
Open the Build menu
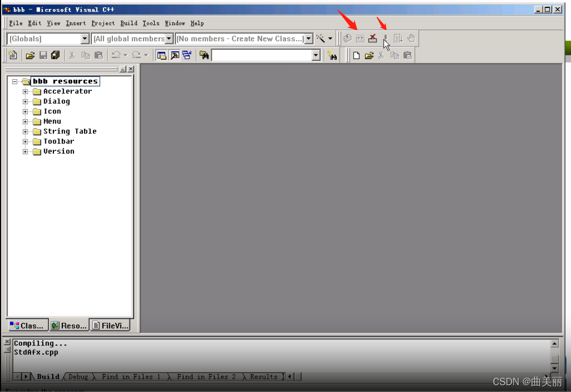pyautogui.click(x=129, y=23)
